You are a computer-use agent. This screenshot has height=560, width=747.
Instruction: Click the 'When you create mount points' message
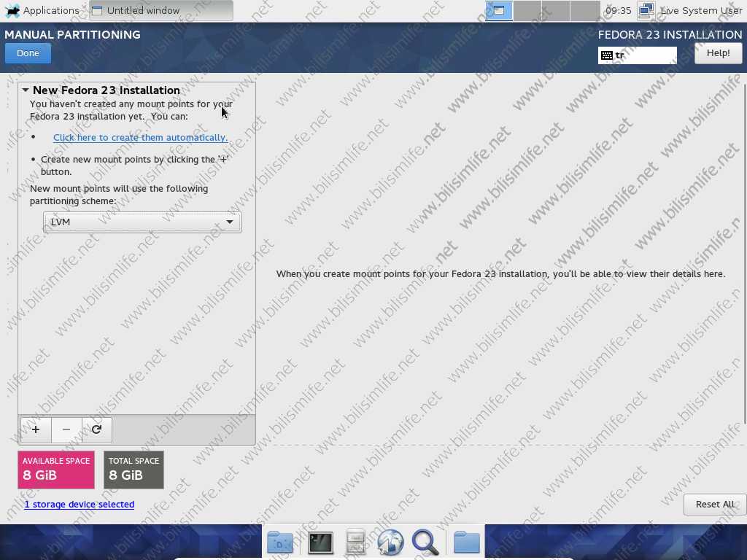pyautogui.click(x=500, y=274)
